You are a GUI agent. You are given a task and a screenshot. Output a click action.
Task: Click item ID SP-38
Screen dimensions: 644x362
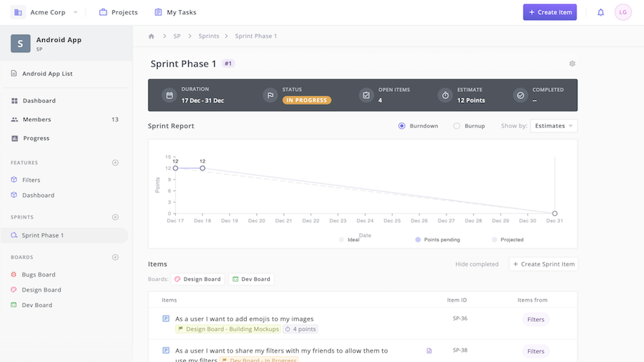click(x=460, y=350)
